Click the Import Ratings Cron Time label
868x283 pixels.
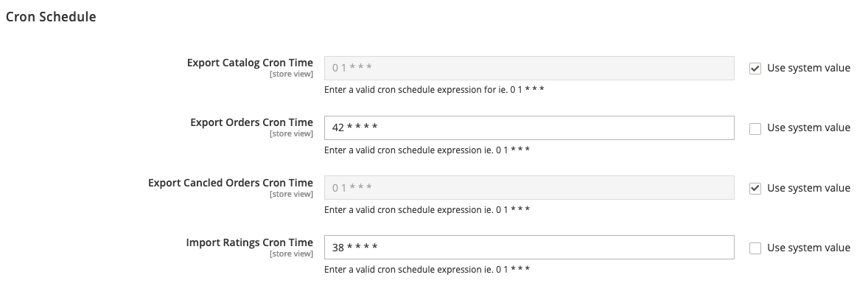point(249,242)
